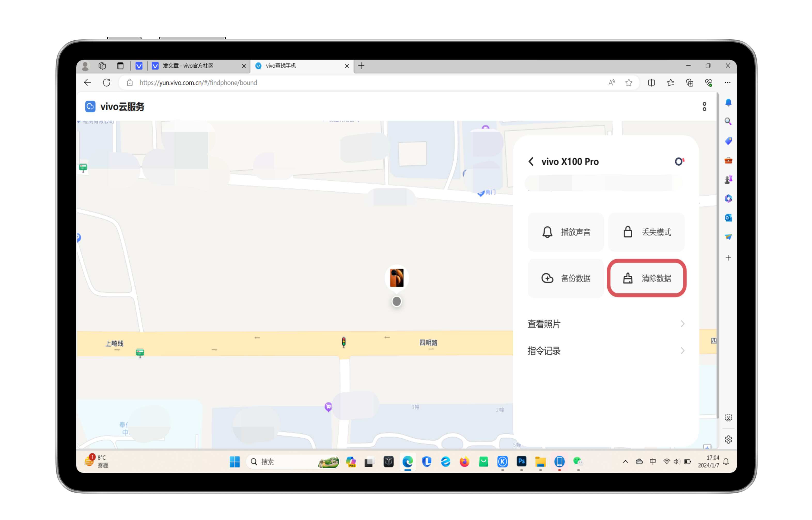Add this page to favorites star
The width and height of the screenshot is (812, 520).
pos(629,83)
